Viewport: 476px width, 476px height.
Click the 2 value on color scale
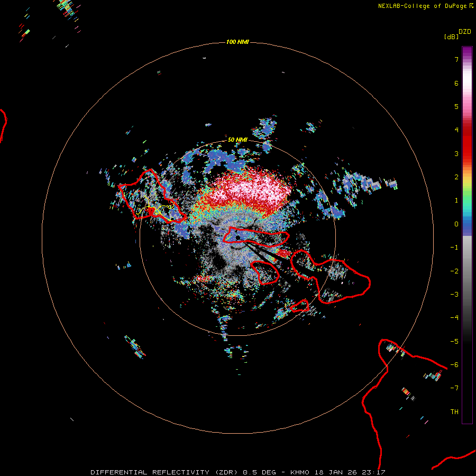pos(456,177)
